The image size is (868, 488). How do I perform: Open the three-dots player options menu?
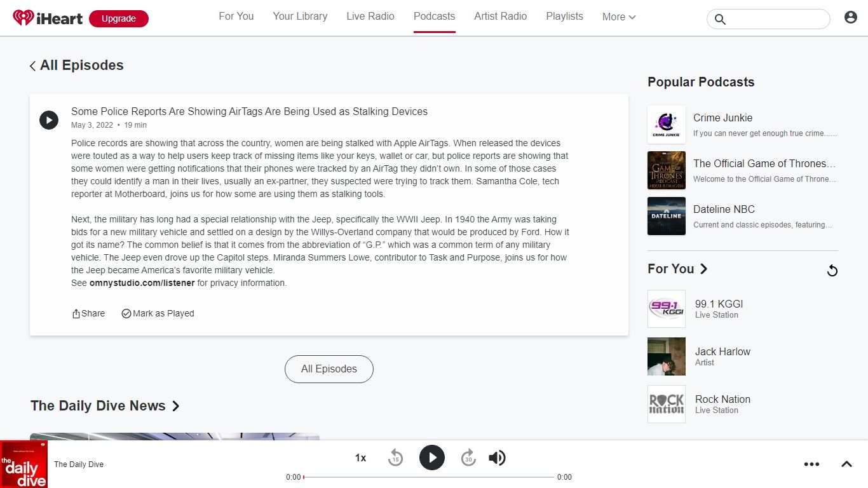tap(811, 464)
